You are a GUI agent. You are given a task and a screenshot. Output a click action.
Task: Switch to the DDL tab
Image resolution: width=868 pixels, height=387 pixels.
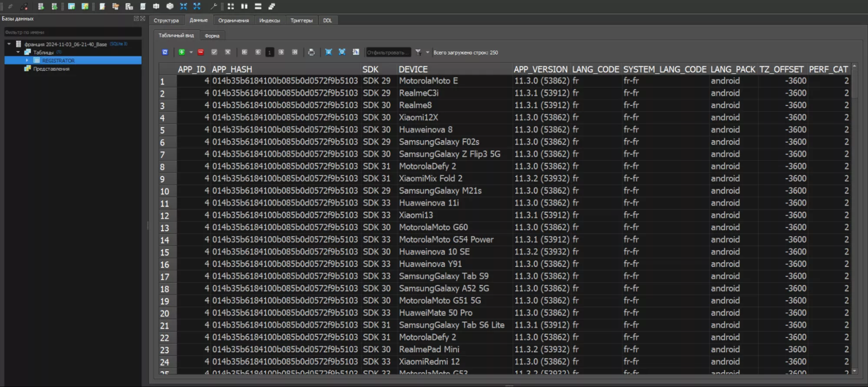(x=327, y=20)
